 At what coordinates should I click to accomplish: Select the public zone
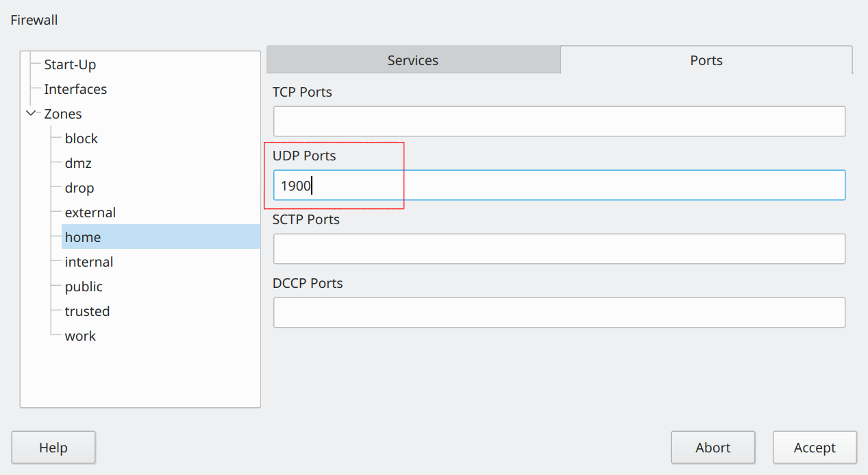click(x=84, y=286)
